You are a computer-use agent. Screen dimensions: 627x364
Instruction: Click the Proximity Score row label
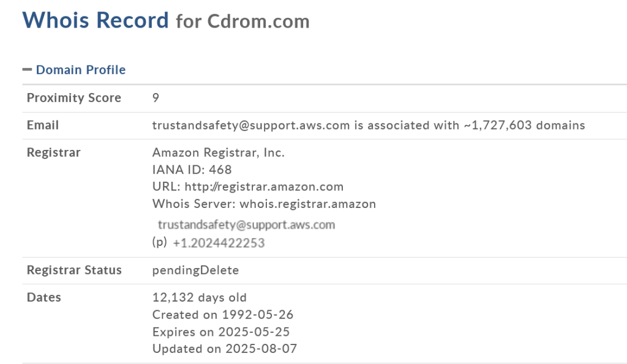coord(74,98)
